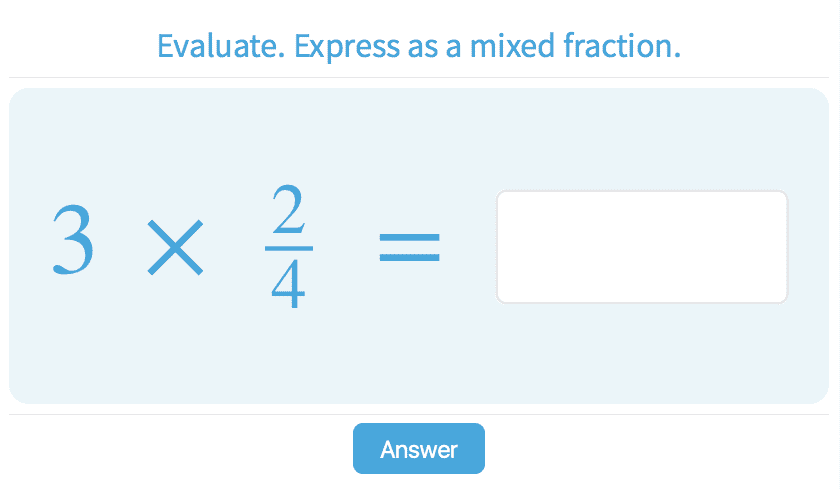
Task: Click the word "fraction" in the heading
Action: coord(627,46)
